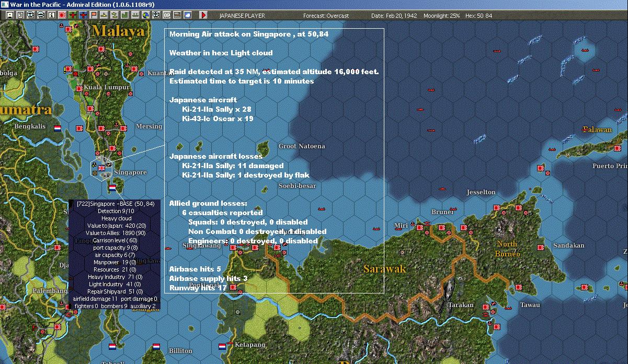Click the Bengkalis map label

click(30, 126)
